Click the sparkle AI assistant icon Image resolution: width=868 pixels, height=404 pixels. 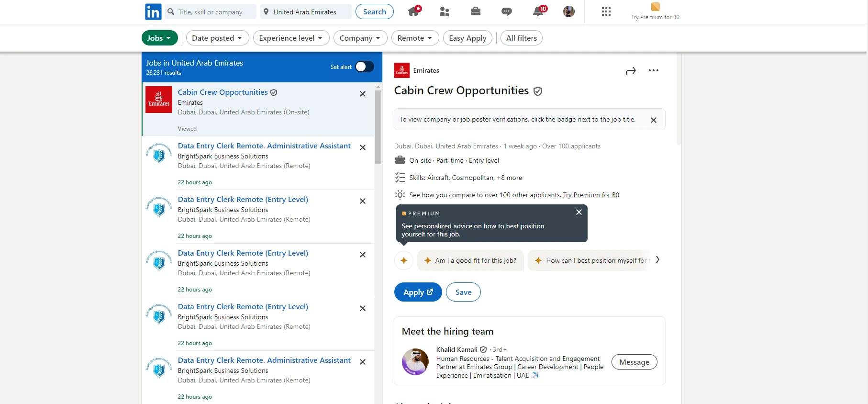[404, 260]
